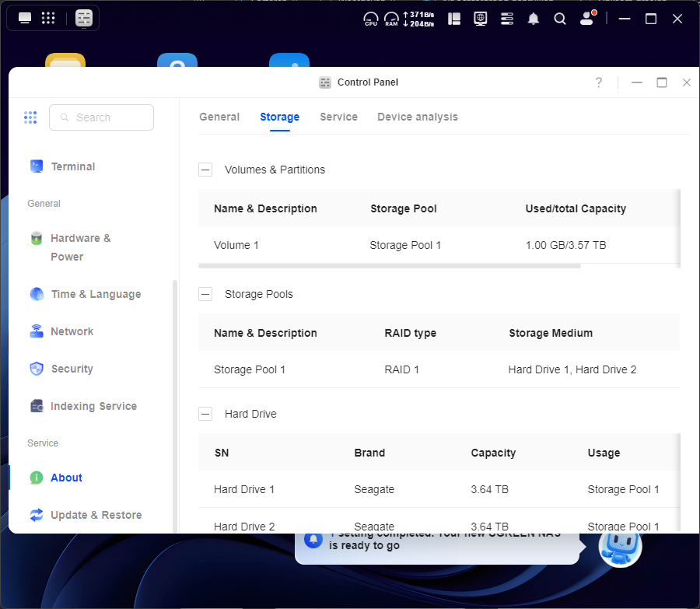
Task: Open the Service tab
Action: (x=338, y=117)
